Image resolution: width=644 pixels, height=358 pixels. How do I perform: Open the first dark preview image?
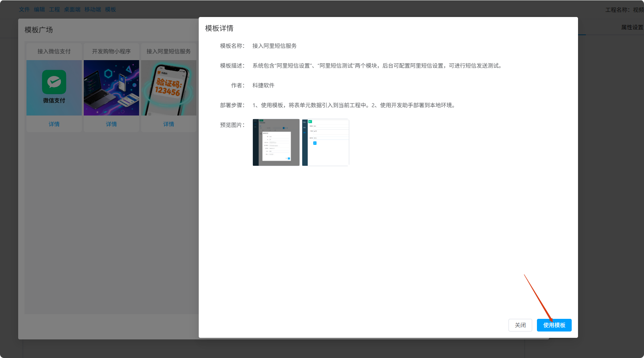(x=276, y=142)
